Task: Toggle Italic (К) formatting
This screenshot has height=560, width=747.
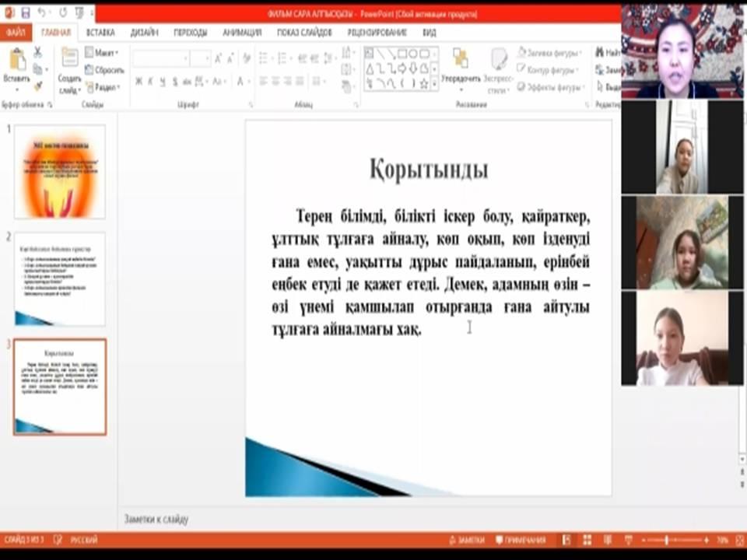Action: tap(150, 82)
